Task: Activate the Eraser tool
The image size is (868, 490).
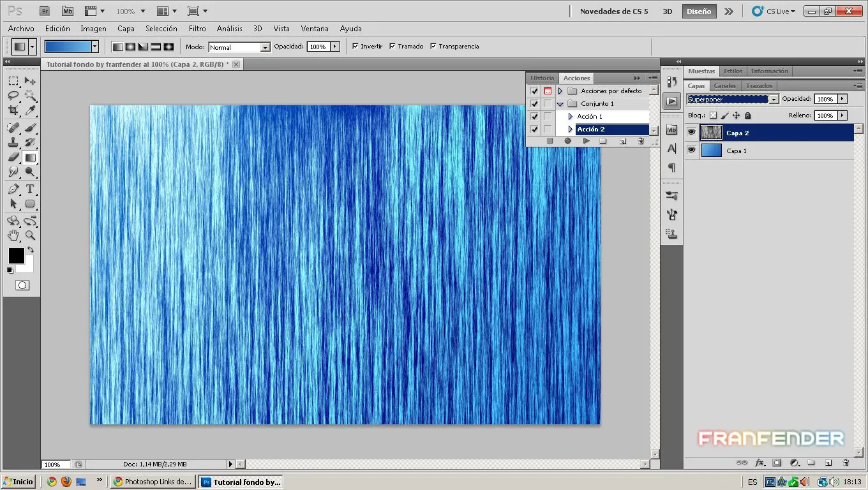Action: (x=13, y=157)
